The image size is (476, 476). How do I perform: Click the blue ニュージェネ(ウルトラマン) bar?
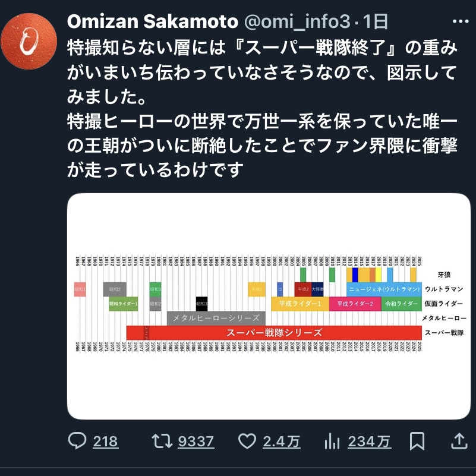point(384,289)
